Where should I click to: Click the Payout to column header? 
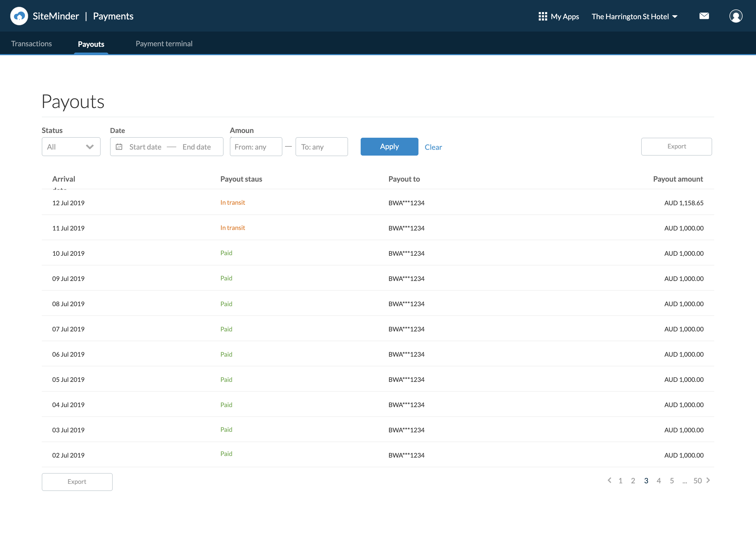pyautogui.click(x=404, y=179)
